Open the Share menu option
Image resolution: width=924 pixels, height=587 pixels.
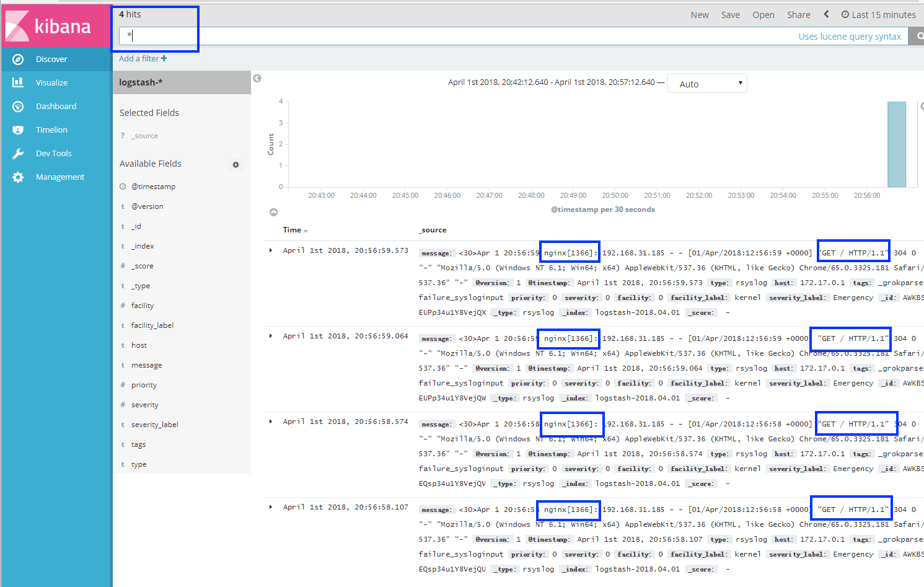[x=798, y=15]
